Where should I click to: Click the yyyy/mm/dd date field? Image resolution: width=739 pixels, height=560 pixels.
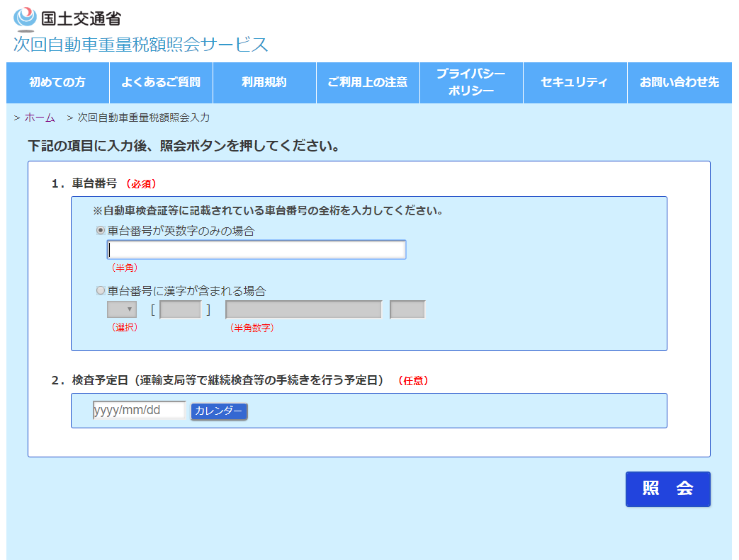click(139, 410)
